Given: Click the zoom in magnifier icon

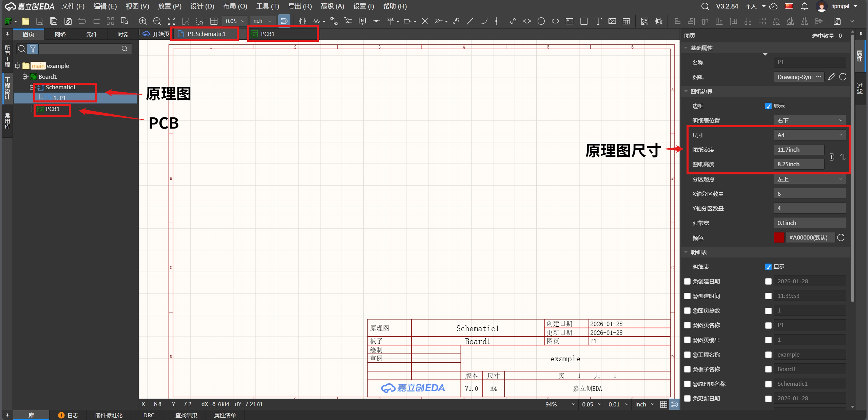Looking at the screenshot, I should click(x=143, y=21).
